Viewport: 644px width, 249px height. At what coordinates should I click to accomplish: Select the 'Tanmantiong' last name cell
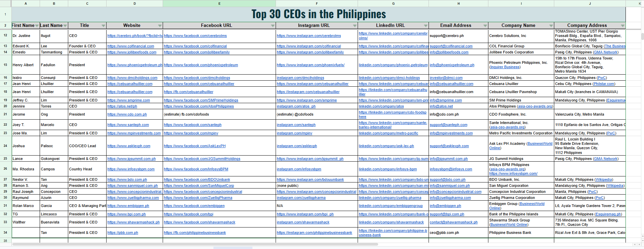coord(54,52)
